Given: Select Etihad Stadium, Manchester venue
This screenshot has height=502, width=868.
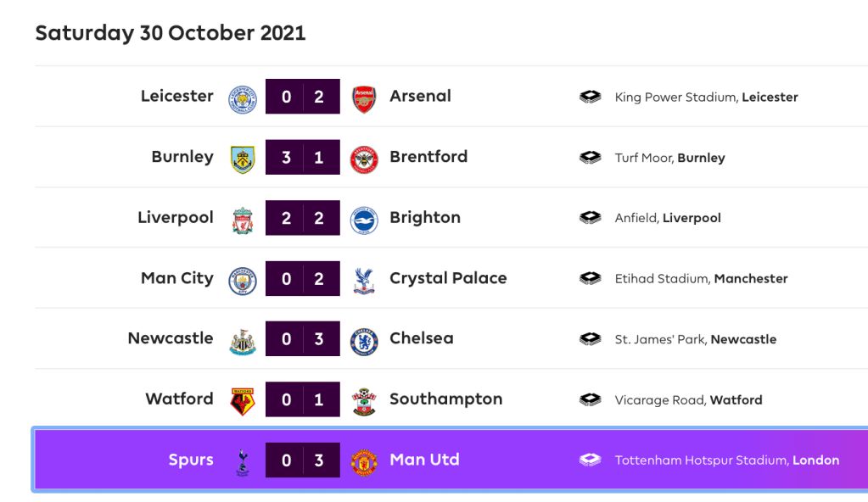Looking at the screenshot, I should point(701,279).
